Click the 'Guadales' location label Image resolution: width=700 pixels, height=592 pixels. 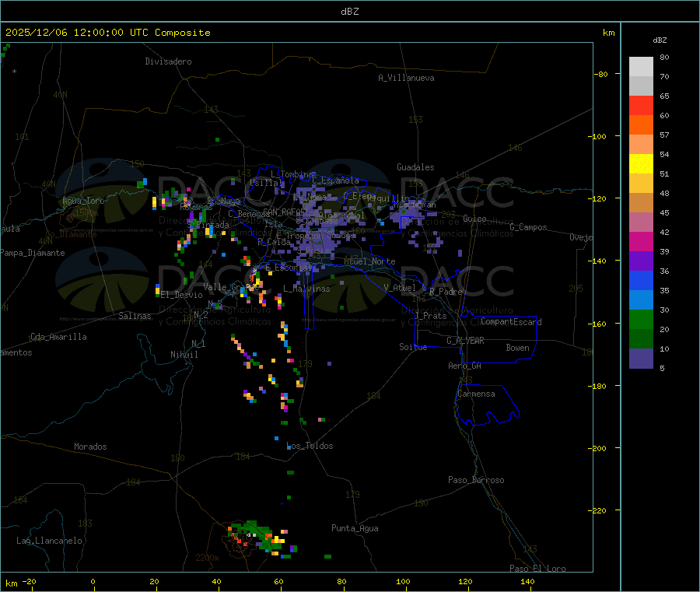click(415, 167)
